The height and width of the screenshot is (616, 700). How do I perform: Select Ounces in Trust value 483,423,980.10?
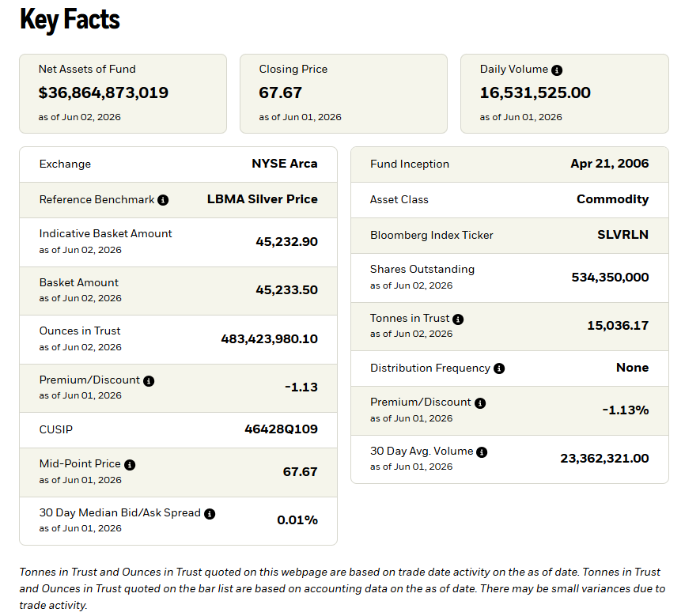[269, 339]
